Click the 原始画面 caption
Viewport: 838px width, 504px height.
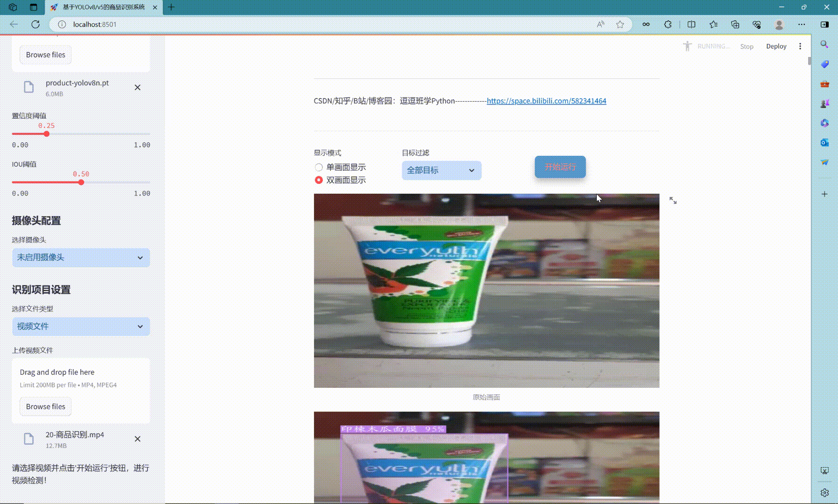pyautogui.click(x=486, y=397)
